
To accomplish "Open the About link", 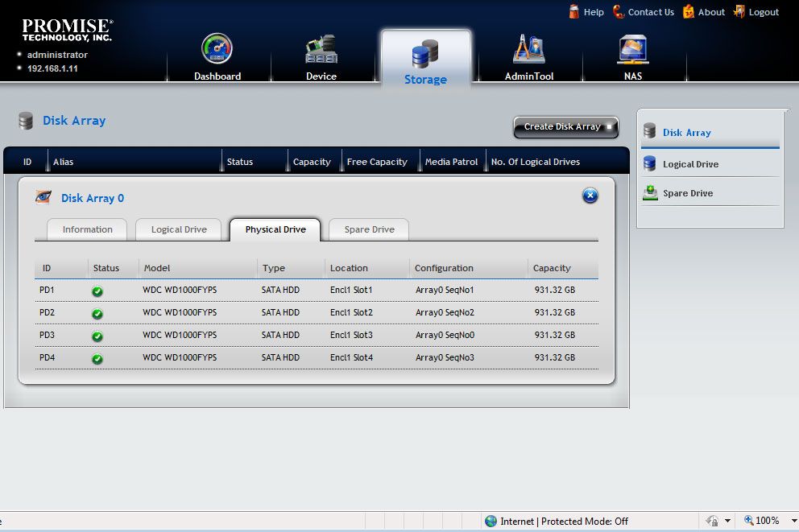I will [x=711, y=12].
